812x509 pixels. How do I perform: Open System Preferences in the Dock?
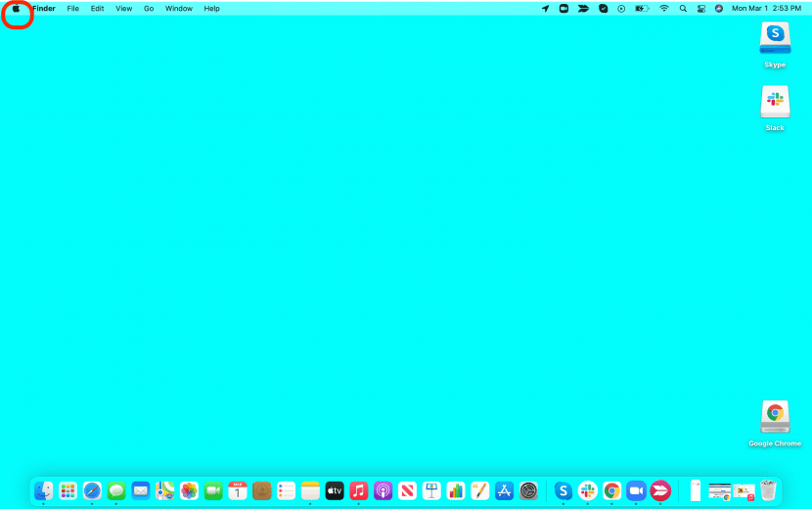pyautogui.click(x=528, y=490)
